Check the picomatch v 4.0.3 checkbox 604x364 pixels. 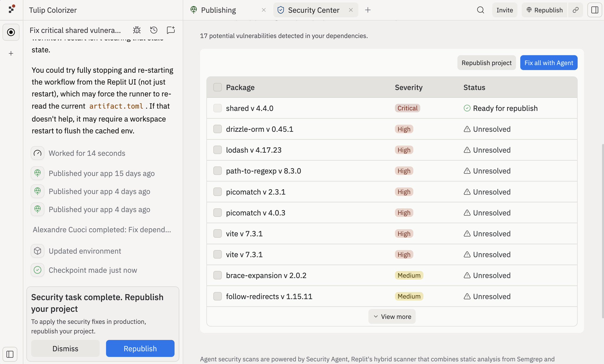pyautogui.click(x=217, y=213)
